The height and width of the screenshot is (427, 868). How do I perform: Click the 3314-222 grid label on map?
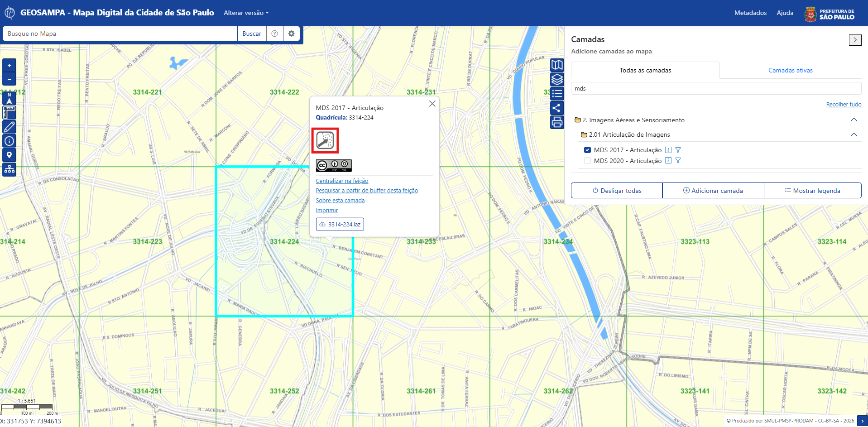click(x=284, y=92)
